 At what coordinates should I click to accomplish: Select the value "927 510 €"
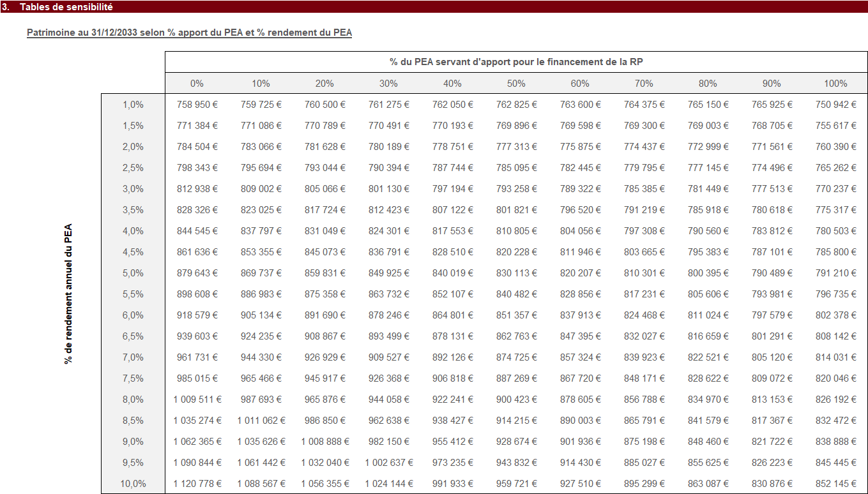(580, 484)
